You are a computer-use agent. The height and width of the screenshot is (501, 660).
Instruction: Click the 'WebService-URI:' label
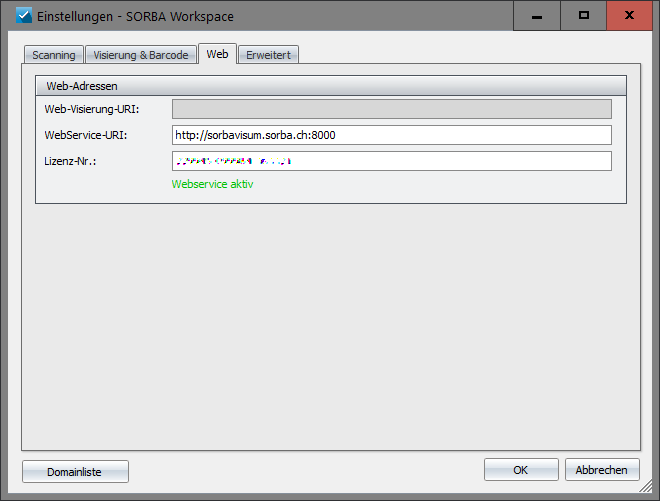coord(86,135)
